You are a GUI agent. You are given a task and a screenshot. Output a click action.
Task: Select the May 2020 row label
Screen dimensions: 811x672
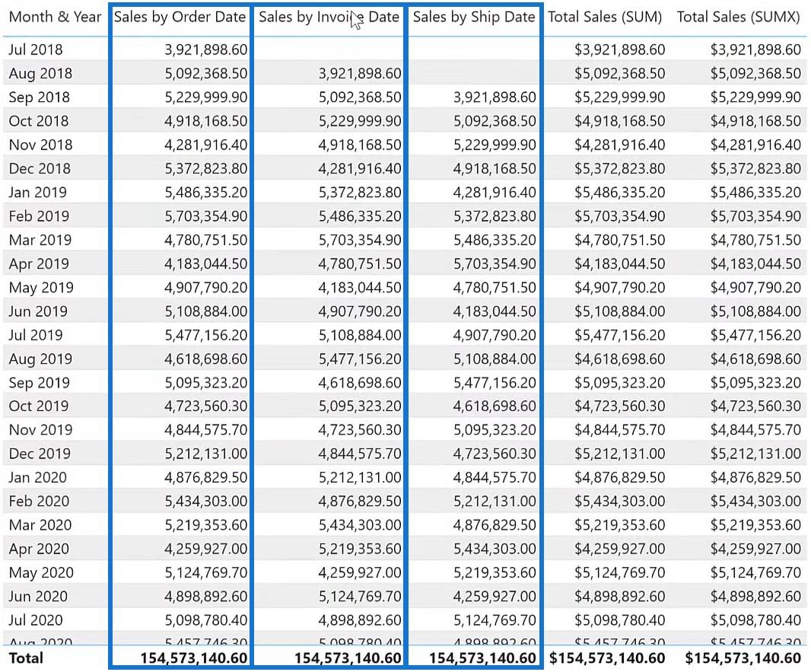coord(41,572)
